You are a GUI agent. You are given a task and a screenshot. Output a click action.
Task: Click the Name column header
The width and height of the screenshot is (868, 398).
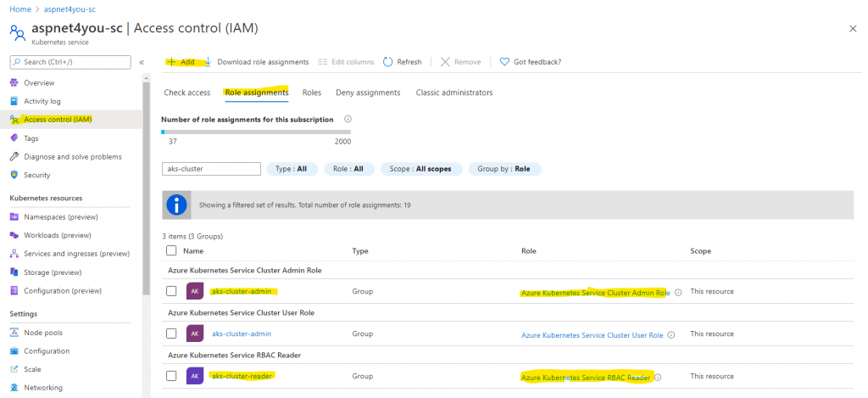193,250
